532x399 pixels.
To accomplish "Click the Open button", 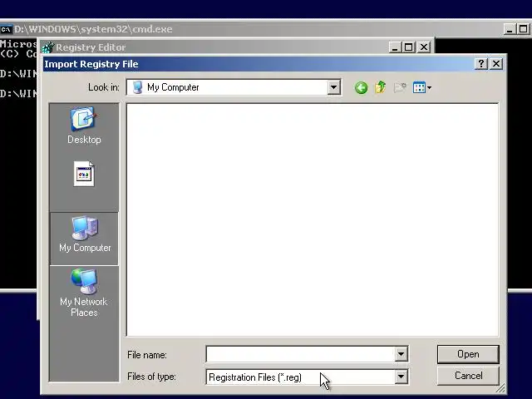I will [468, 354].
